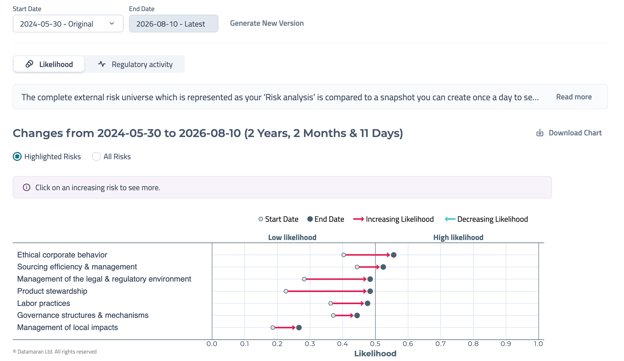Toggle End Date legend entry
This screenshot has width=624, height=361.
pos(326,219)
